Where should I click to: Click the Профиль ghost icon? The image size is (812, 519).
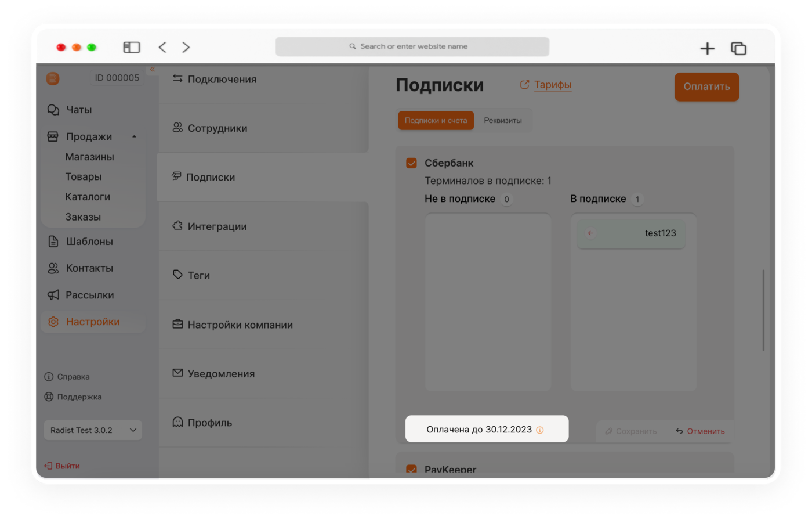(x=177, y=422)
